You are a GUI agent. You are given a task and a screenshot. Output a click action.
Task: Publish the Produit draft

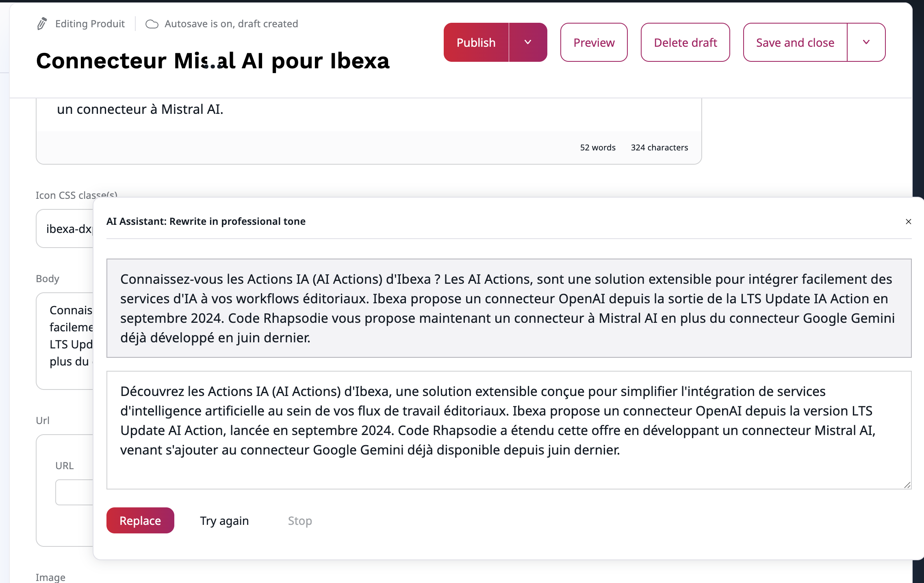[476, 42]
